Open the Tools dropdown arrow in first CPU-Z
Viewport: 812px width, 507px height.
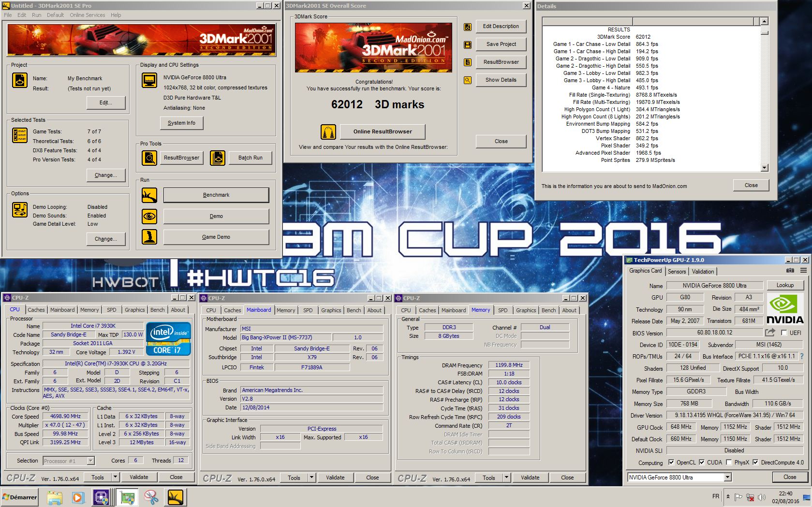coord(115,477)
